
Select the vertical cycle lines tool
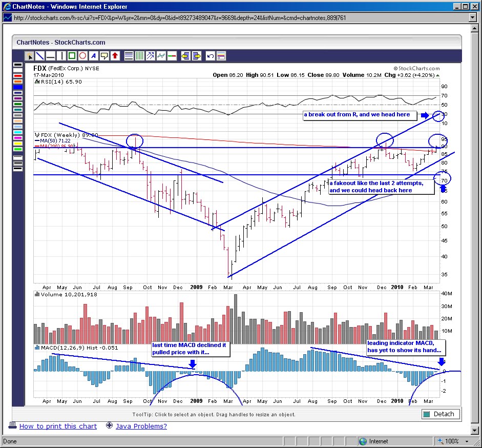tap(139, 56)
